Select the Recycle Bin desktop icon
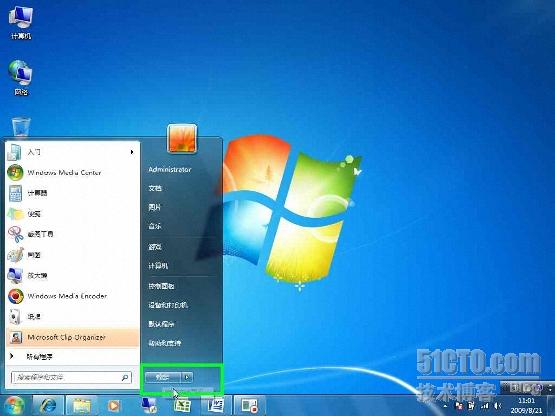Screen dimensions: 555x416 pyautogui.click(x=21, y=127)
